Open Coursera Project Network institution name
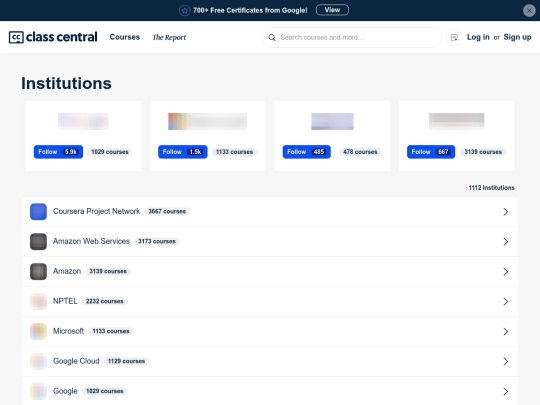540x405 pixels. point(96,211)
